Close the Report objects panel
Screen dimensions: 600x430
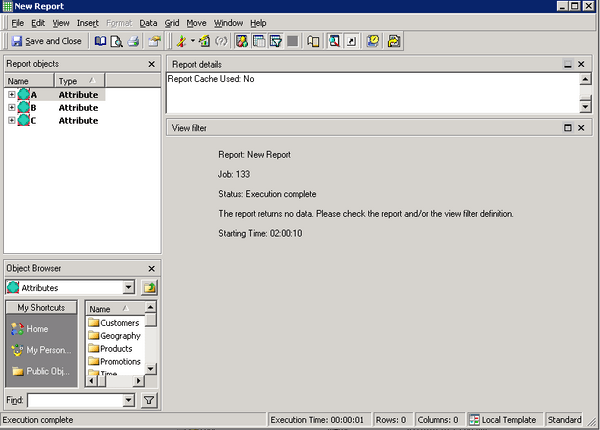(151, 63)
